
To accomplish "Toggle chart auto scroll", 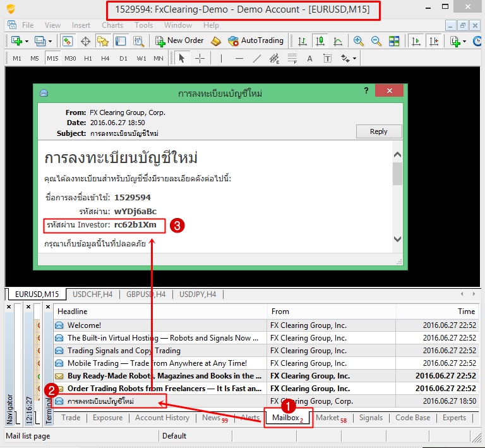I will point(416,41).
